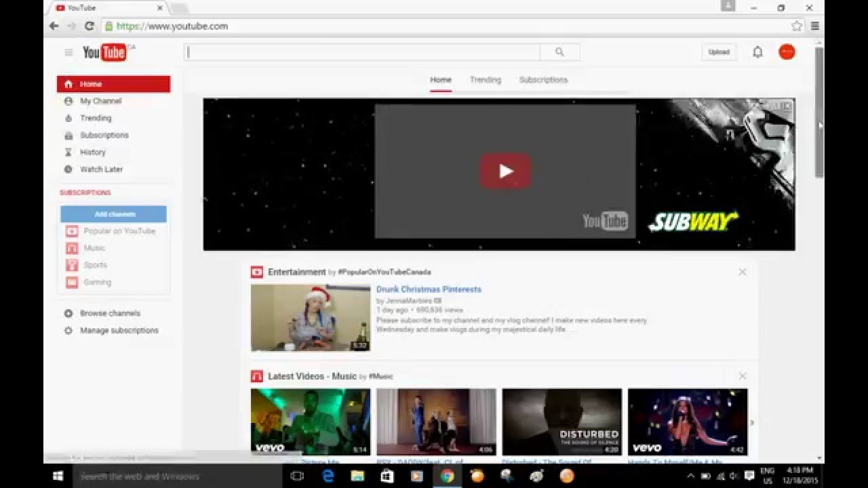Click the taskbar volume icon

(734, 476)
